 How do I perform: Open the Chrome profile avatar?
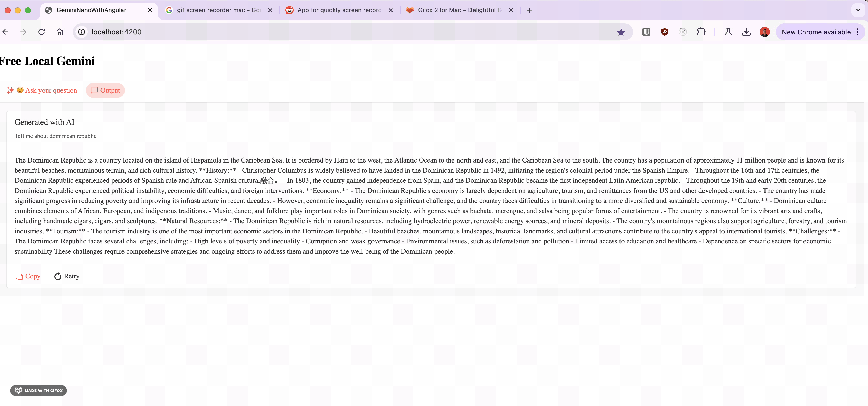tap(764, 32)
